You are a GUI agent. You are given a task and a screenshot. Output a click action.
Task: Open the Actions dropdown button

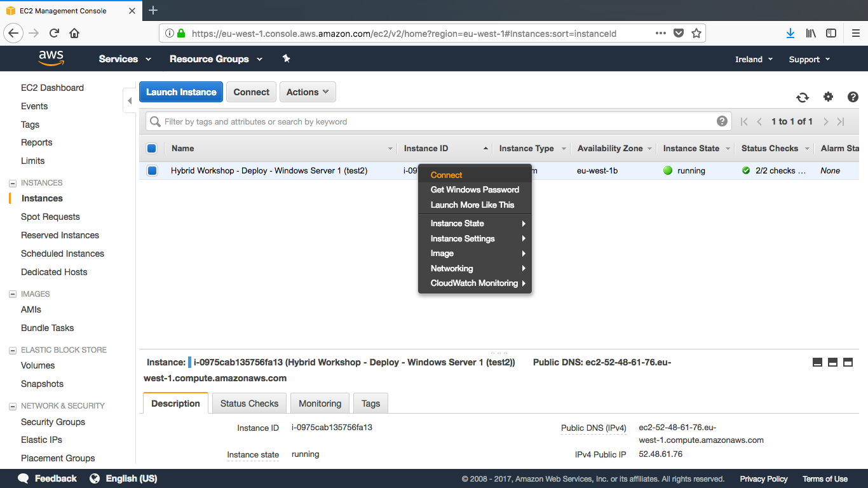pyautogui.click(x=308, y=91)
